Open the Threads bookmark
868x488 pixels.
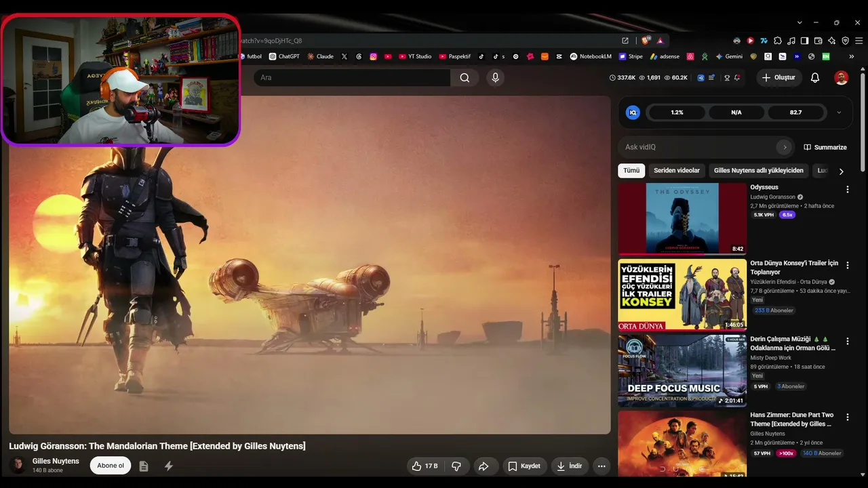359,57
